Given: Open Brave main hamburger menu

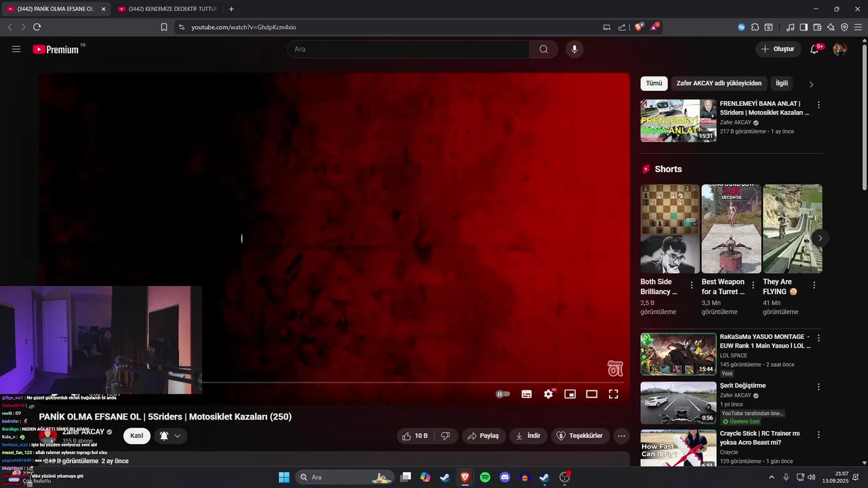Looking at the screenshot, I should 858,27.
